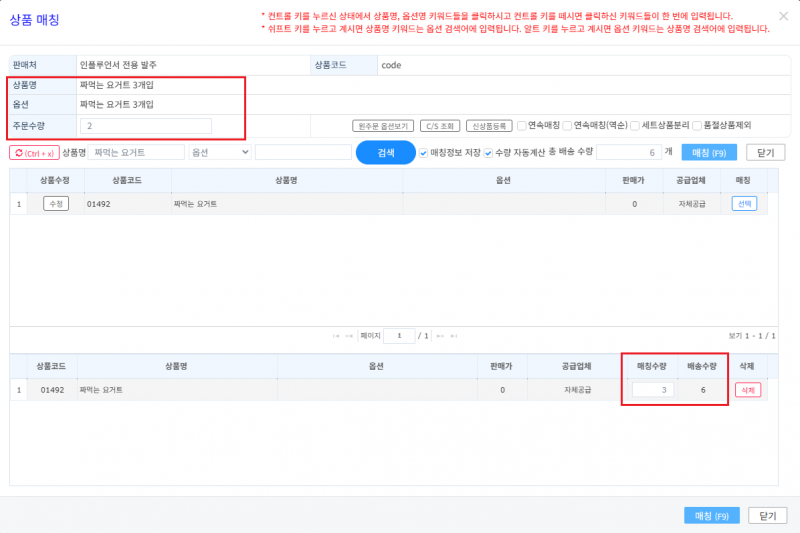Click 매칭수량 column header
The width and height of the screenshot is (800, 533).
click(x=652, y=366)
